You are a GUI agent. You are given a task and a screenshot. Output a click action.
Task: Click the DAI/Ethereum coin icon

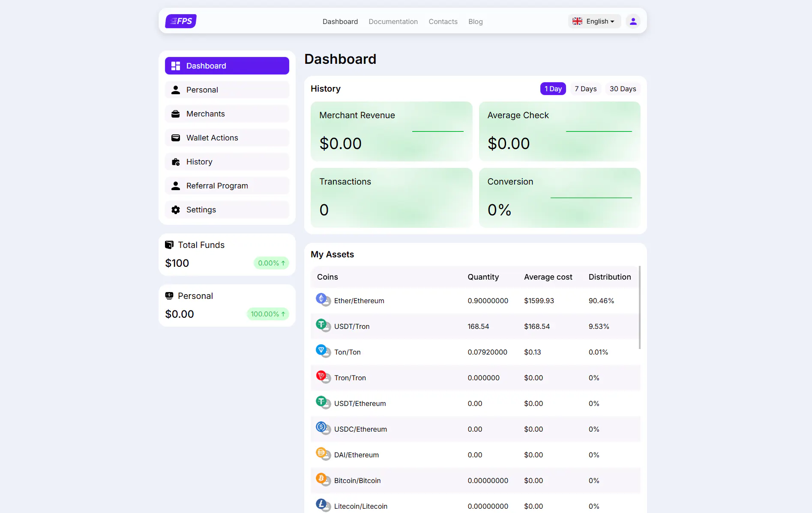323,453
